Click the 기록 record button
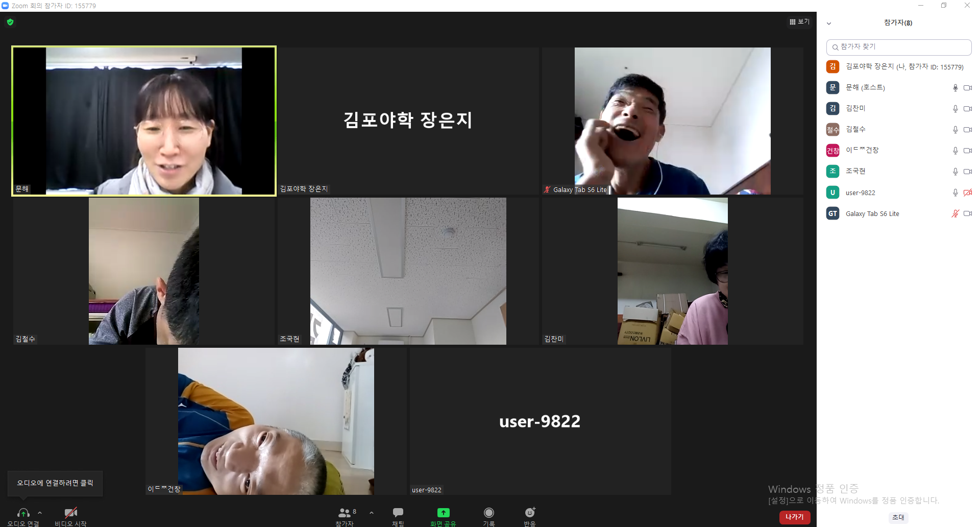Viewport: 980px width, 527px height. (x=489, y=516)
